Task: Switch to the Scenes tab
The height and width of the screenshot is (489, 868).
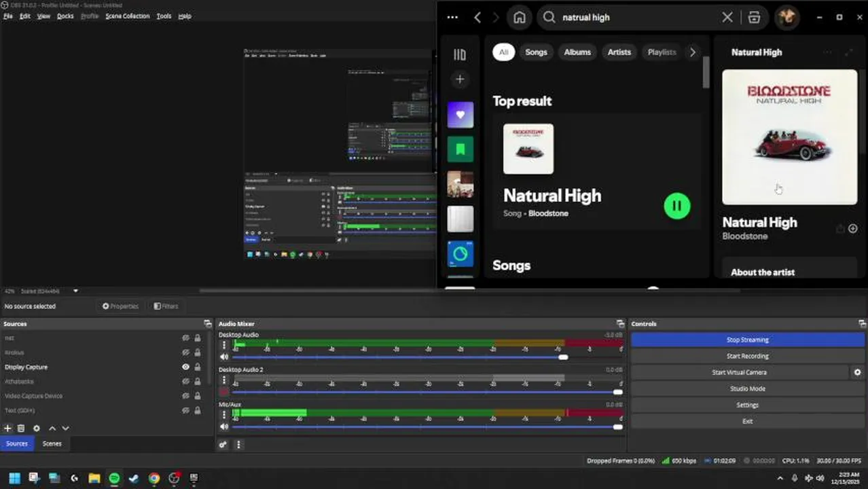Action: (x=52, y=444)
